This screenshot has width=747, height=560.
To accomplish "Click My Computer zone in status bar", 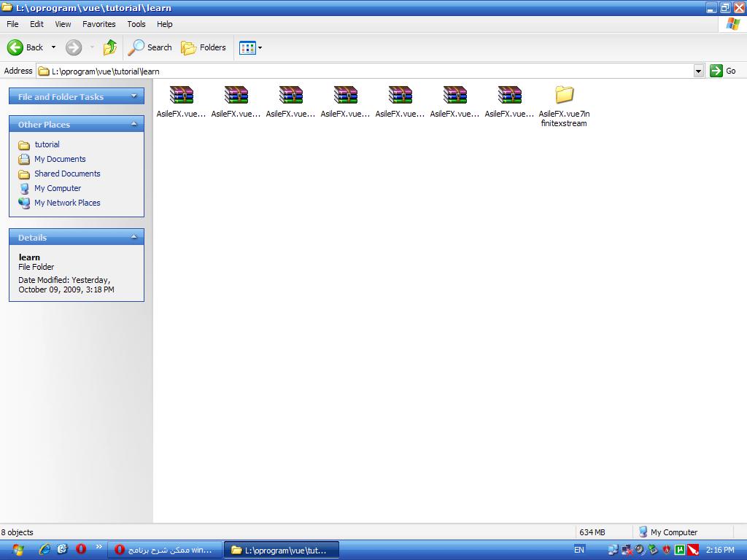I will point(668,532).
